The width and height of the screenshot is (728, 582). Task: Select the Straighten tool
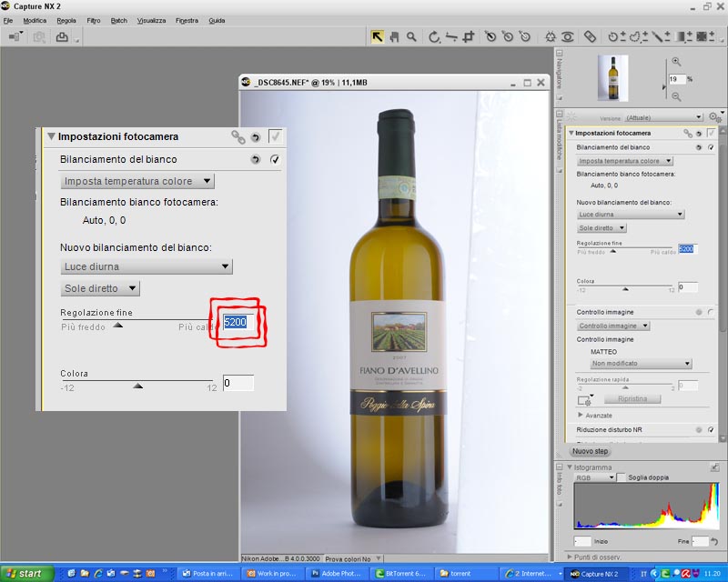click(450, 36)
